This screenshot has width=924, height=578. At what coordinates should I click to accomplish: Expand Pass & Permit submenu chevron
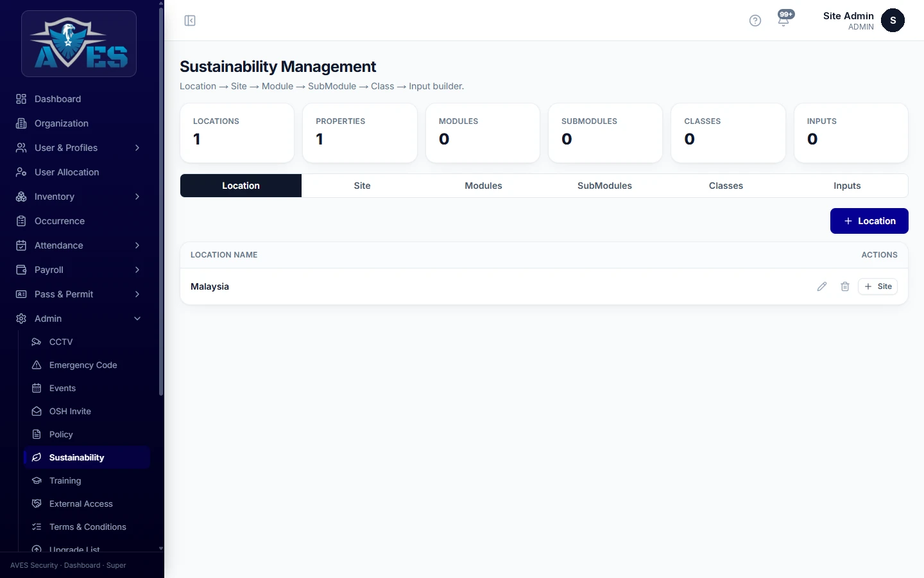137,294
